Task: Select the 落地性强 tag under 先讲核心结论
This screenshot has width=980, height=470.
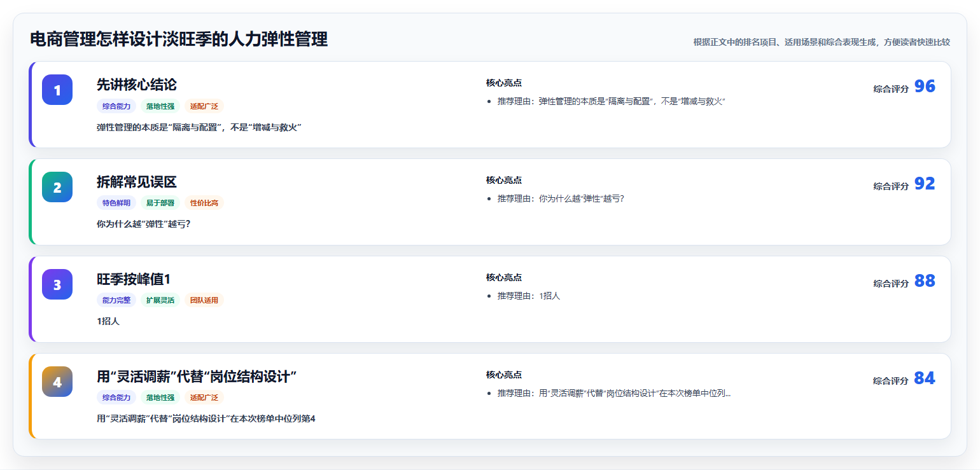Action: (x=160, y=106)
